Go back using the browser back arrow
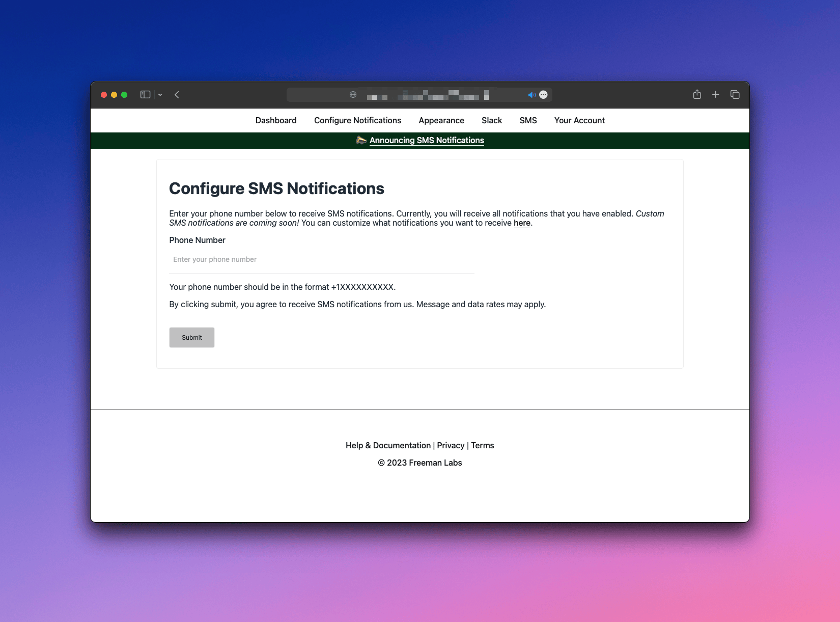The width and height of the screenshot is (840, 622). tap(177, 95)
